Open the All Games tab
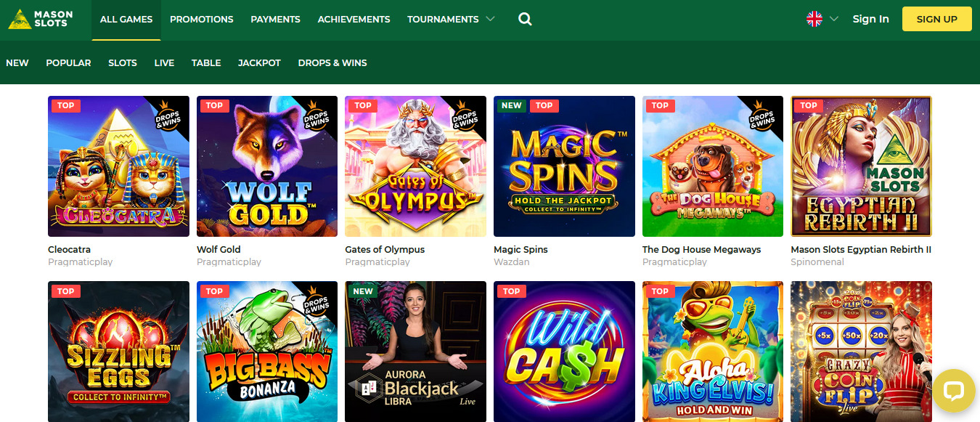Viewport: 980px width, 422px height. [x=126, y=20]
